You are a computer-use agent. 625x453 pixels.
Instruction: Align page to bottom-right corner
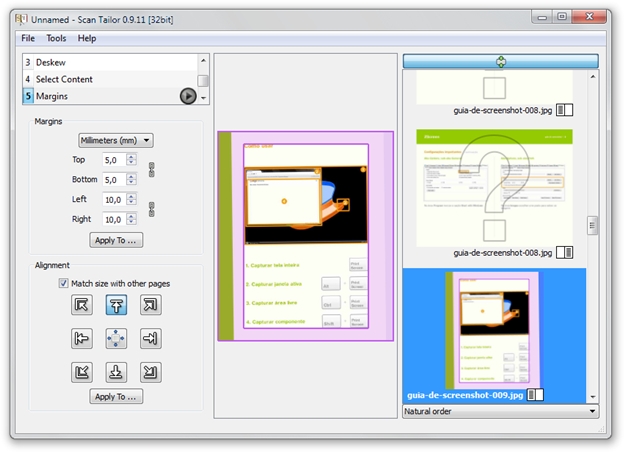(x=151, y=372)
